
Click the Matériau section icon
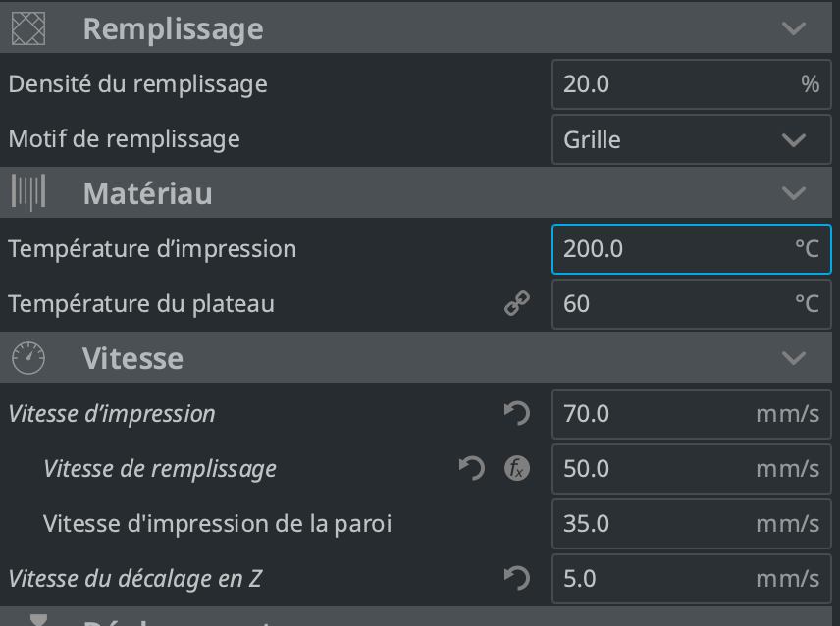27,193
